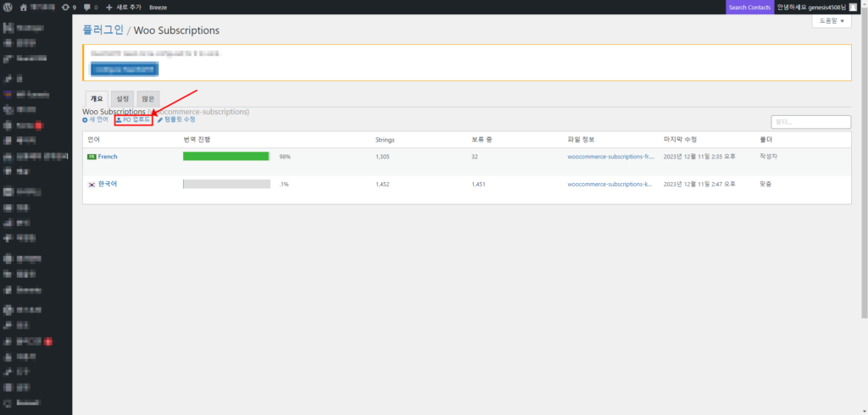Sort by the 폴더 column header
Image resolution: width=868 pixels, height=415 pixels.
[766, 140]
